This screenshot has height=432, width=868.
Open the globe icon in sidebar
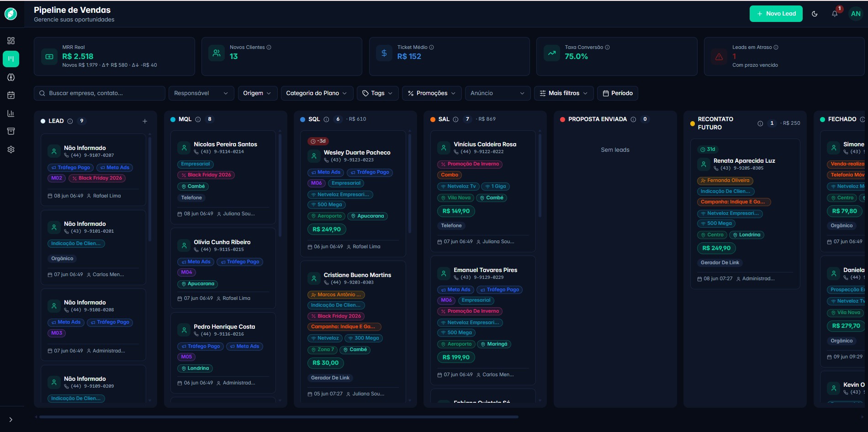[11, 77]
